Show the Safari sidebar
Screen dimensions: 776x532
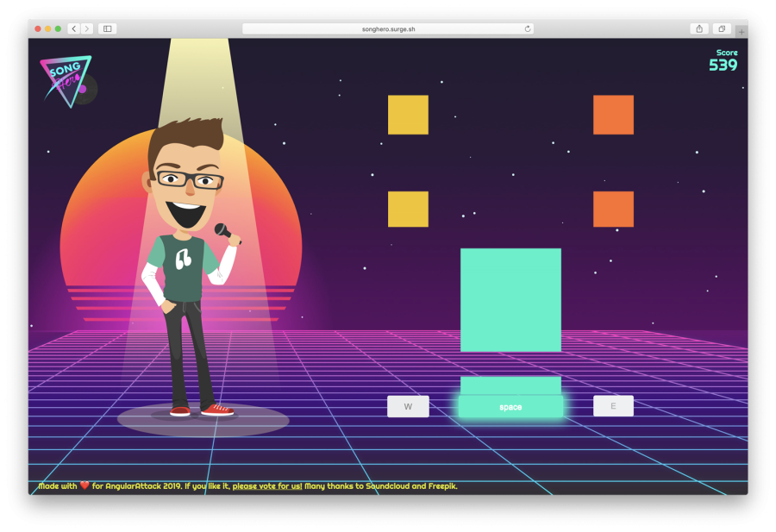[108, 28]
